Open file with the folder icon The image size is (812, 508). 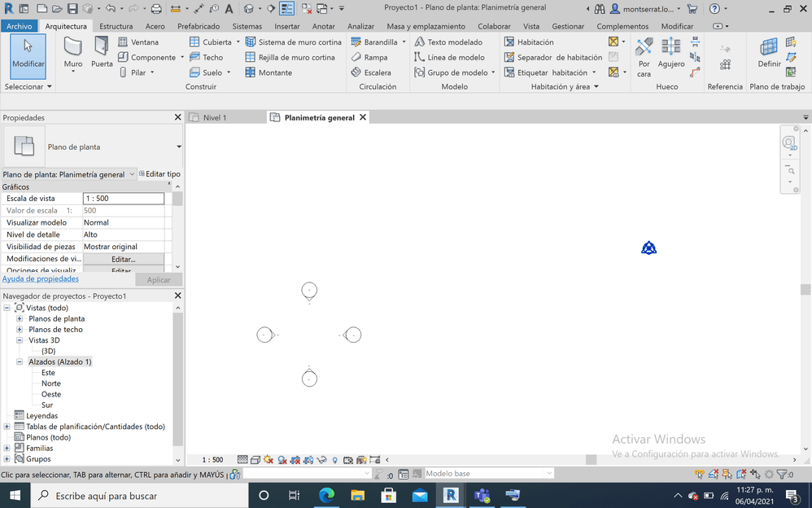coord(57,9)
